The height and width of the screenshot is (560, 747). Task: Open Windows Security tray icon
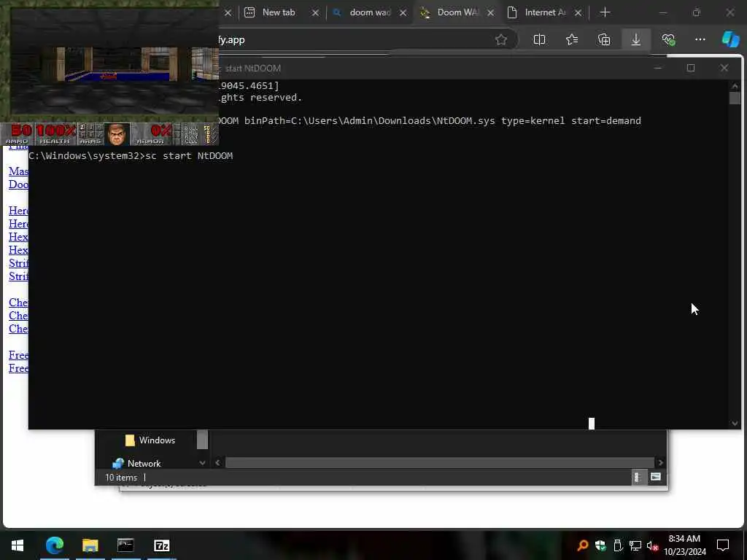coord(600,545)
